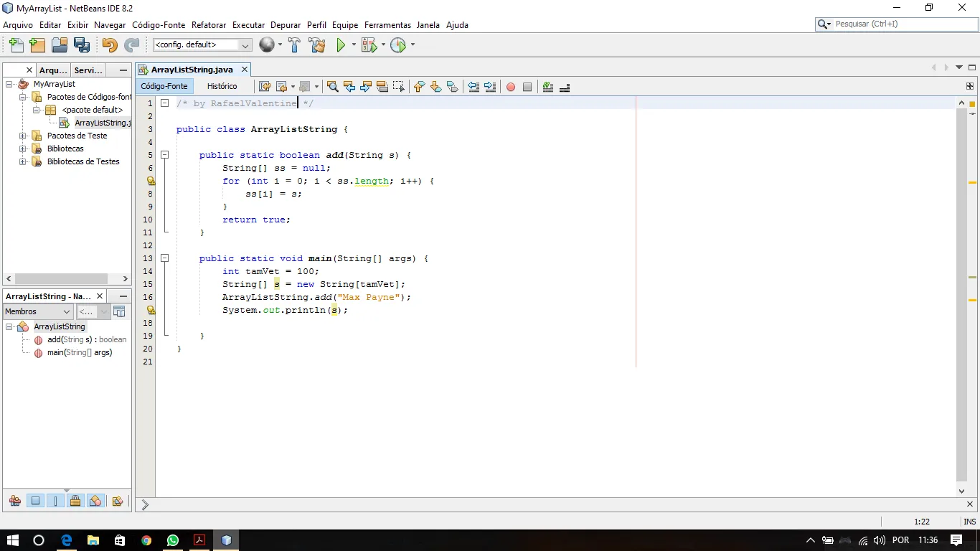980x551 pixels.
Task: Click the New Project icon
Action: [x=37, y=45]
